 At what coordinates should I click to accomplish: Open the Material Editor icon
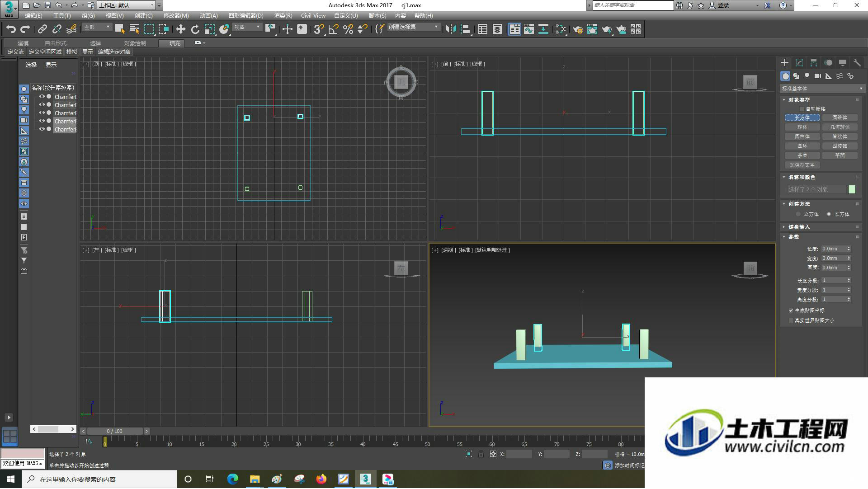[561, 29]
